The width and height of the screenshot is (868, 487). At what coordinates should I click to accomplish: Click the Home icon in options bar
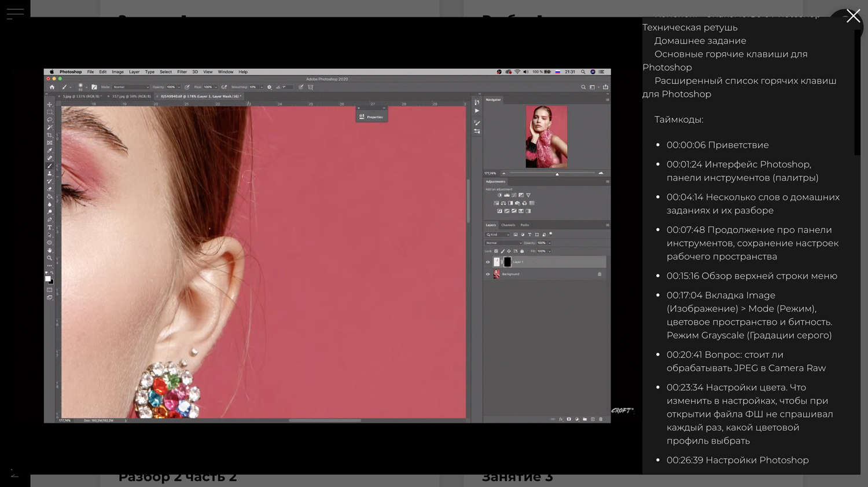coord(52,87)
